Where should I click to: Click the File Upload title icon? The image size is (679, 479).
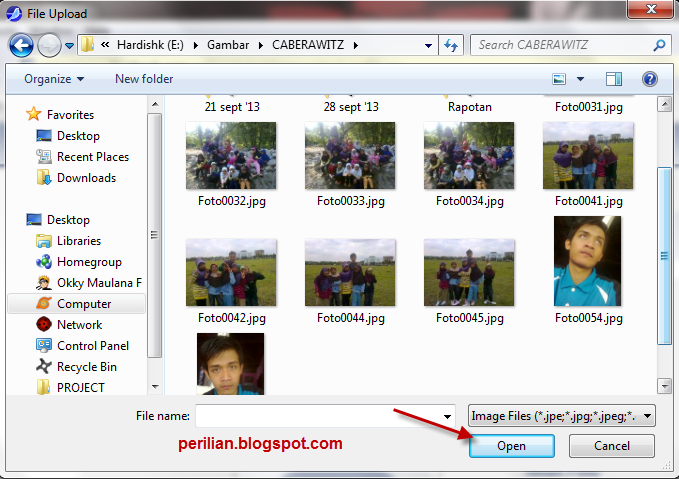click(14, 14)
